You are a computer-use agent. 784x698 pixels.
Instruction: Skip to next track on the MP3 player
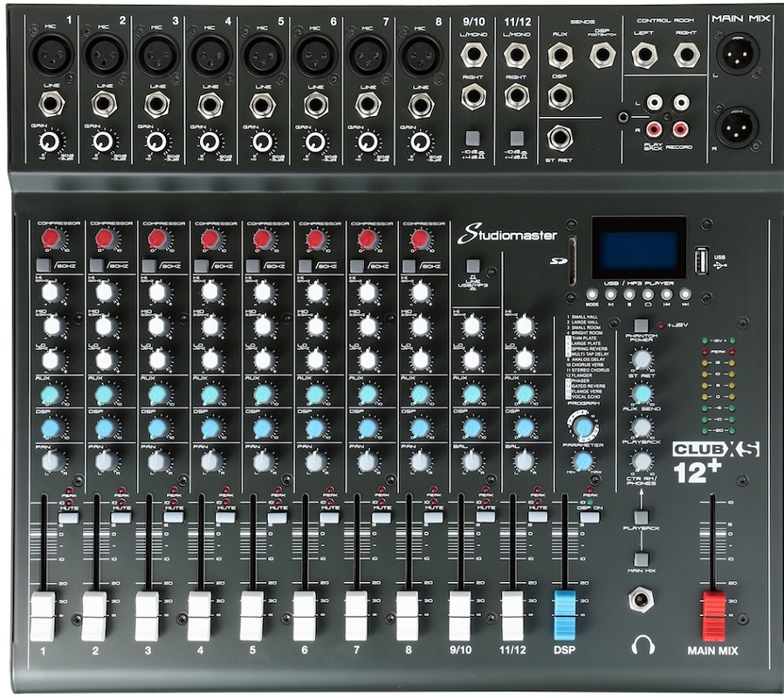pos(685,294)
